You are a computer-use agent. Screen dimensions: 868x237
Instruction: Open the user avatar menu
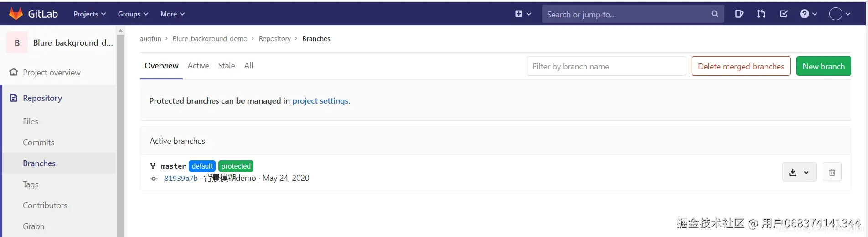[x=839, y=14]
